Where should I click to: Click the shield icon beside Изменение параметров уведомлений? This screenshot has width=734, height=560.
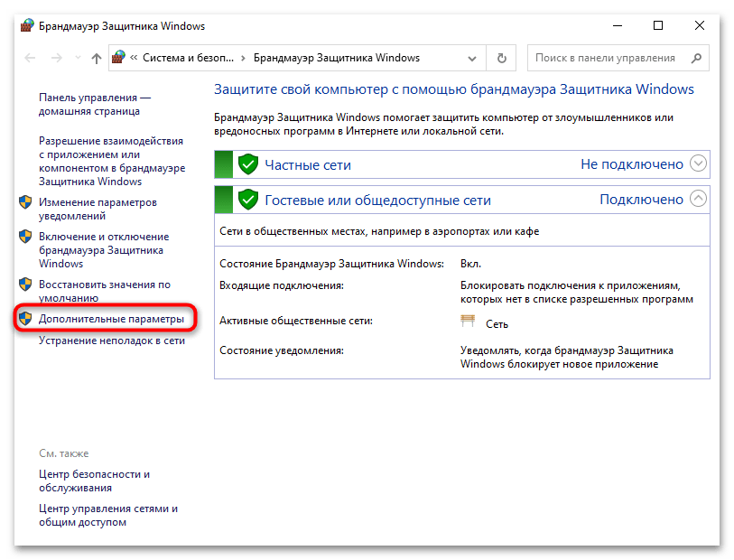pyautogui.click(x=25, y=202)
